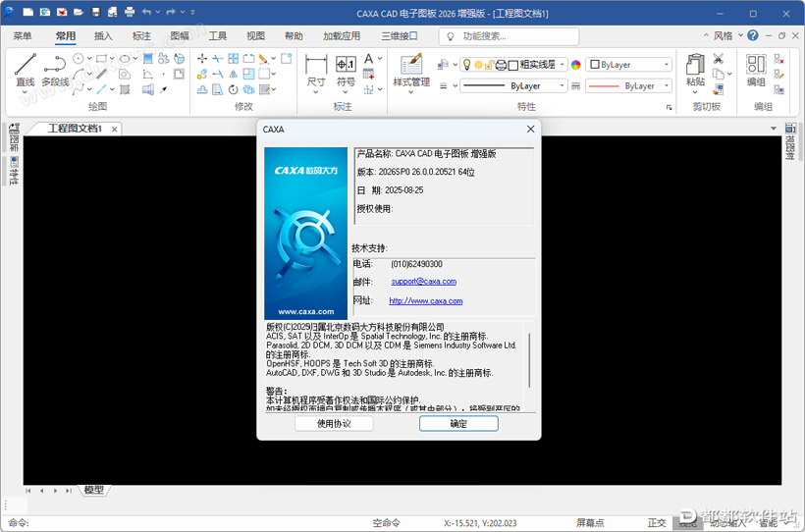This screenshot has height=532, width=805.
Task: Select the text annotation tool A
Action: (368, 59)
